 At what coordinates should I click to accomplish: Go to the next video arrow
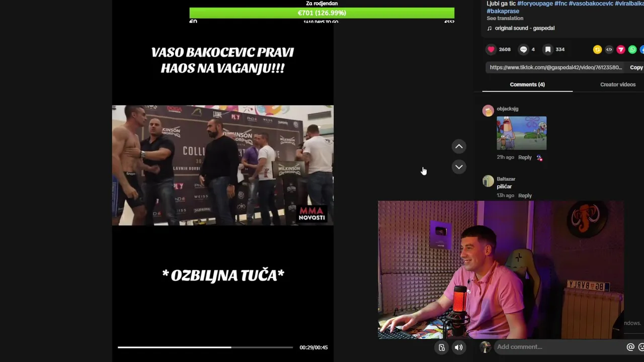click(x=459, y=166)
